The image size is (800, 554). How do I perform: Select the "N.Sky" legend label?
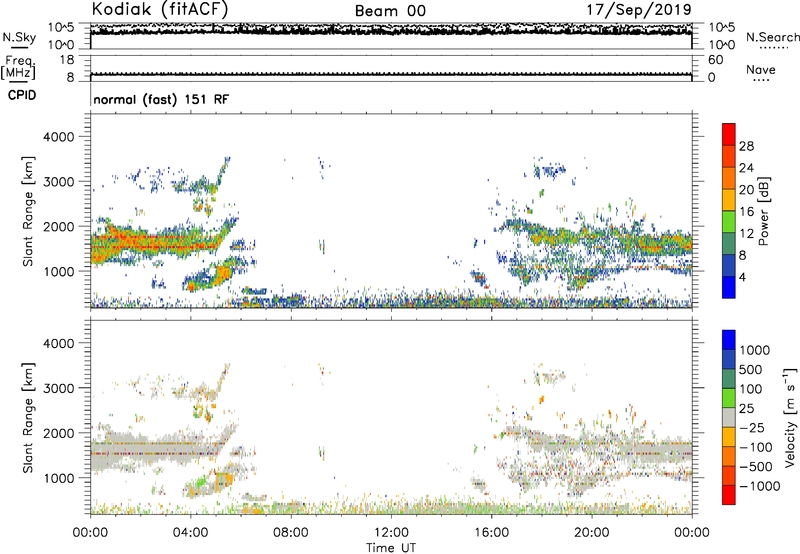tap(19, 37)
